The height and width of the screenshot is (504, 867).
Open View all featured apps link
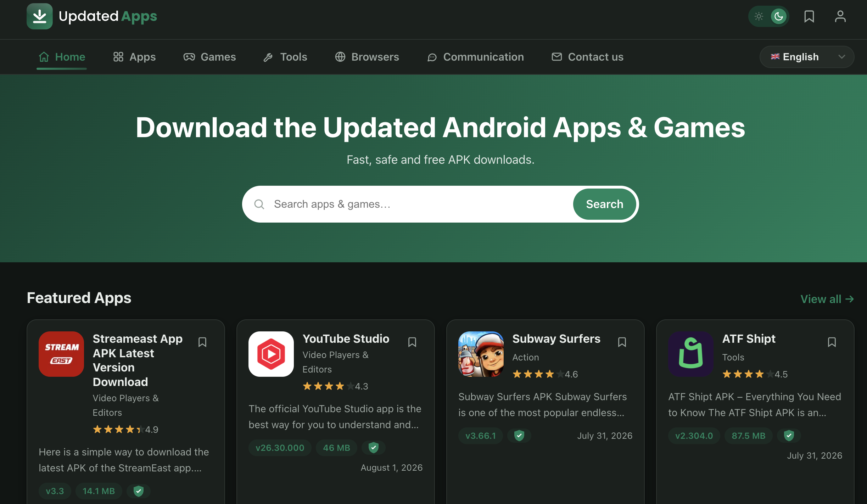(827, 299)
